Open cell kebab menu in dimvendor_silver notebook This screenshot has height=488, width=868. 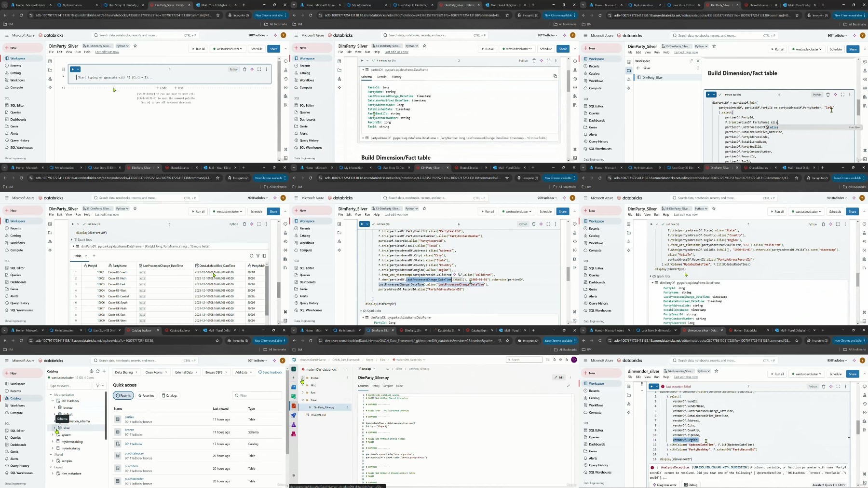pos(845,386)
